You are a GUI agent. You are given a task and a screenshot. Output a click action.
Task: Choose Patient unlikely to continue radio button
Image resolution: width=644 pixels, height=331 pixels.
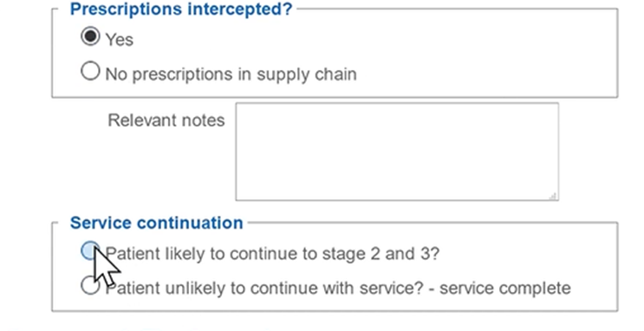pyautogui.click(x=90, y=285)
